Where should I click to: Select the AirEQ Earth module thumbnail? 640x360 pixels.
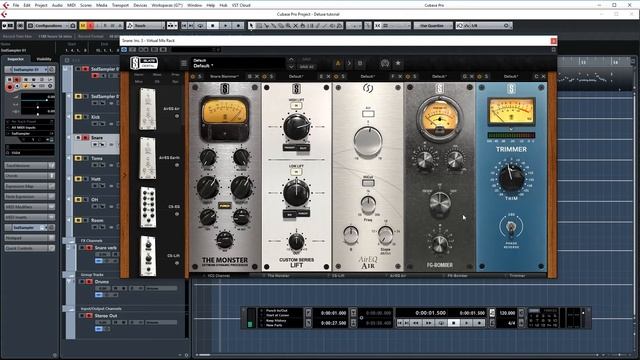(147, 158)
